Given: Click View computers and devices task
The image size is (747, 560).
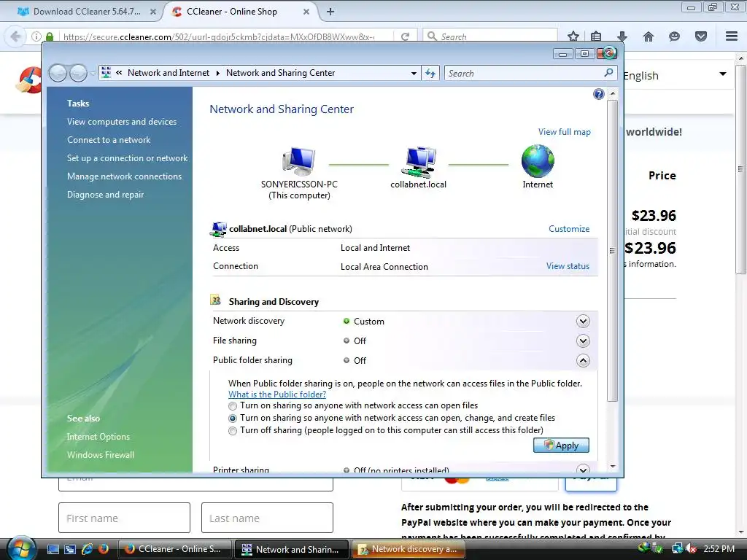Looking at the screenshot, I should pyautogui.click(x=122, y=122).
